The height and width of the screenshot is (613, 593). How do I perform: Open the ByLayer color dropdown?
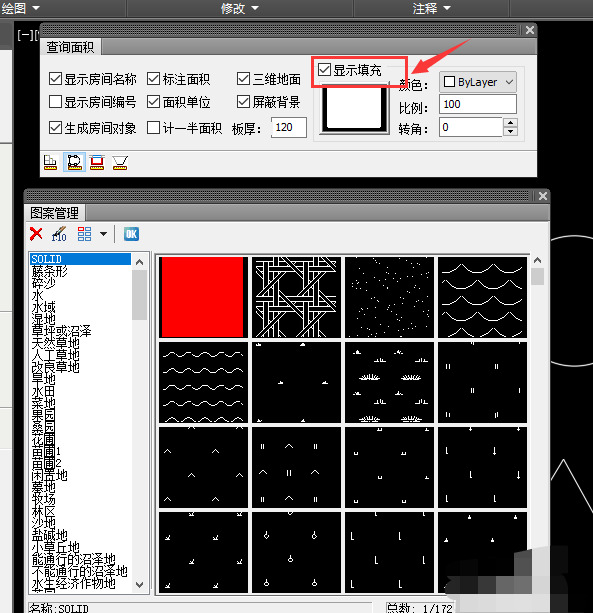click(478, 82)
